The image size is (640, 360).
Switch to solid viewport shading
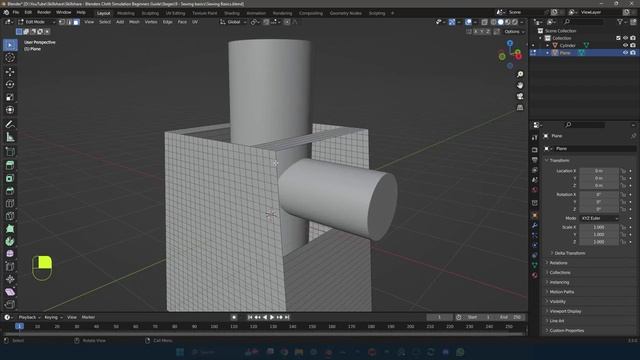500,22
